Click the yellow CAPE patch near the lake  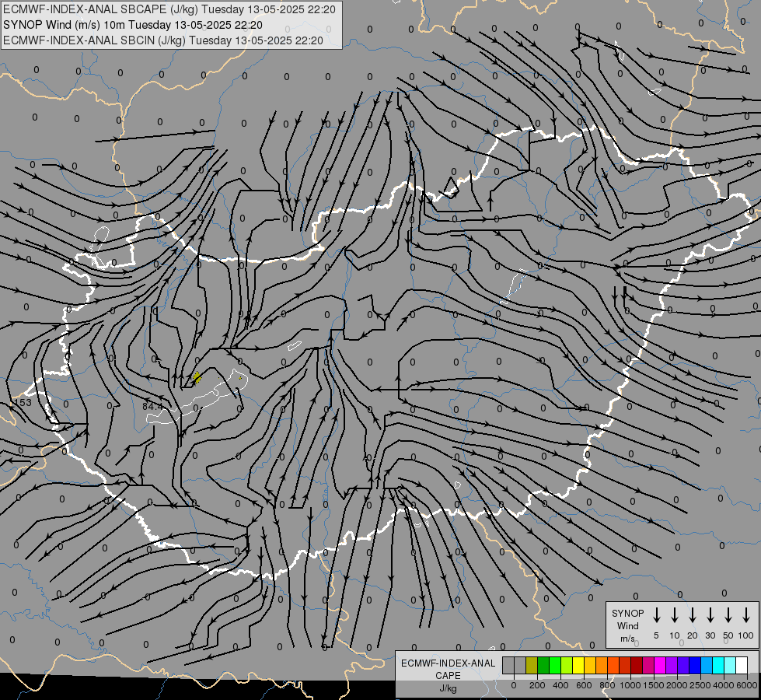[197, 377]
